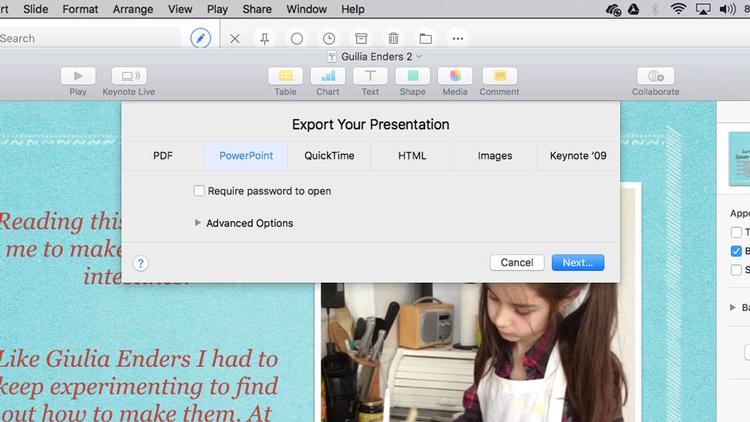The height and width of the screenshot is (422, 750).
Task: Expand Advanced Options disclosure triangle
Action: 198,223
